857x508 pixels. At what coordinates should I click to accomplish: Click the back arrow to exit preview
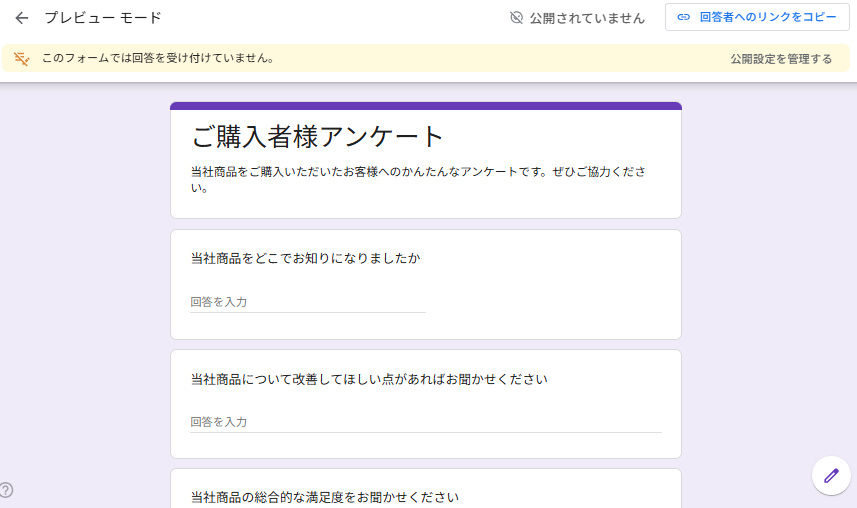pos(22,18)
